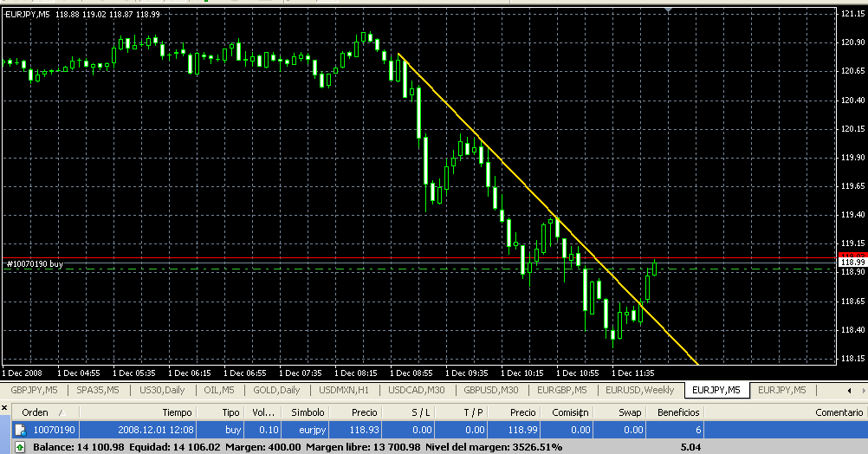
Task: Select order number 10070190 in the table
Action: point(54,430)
